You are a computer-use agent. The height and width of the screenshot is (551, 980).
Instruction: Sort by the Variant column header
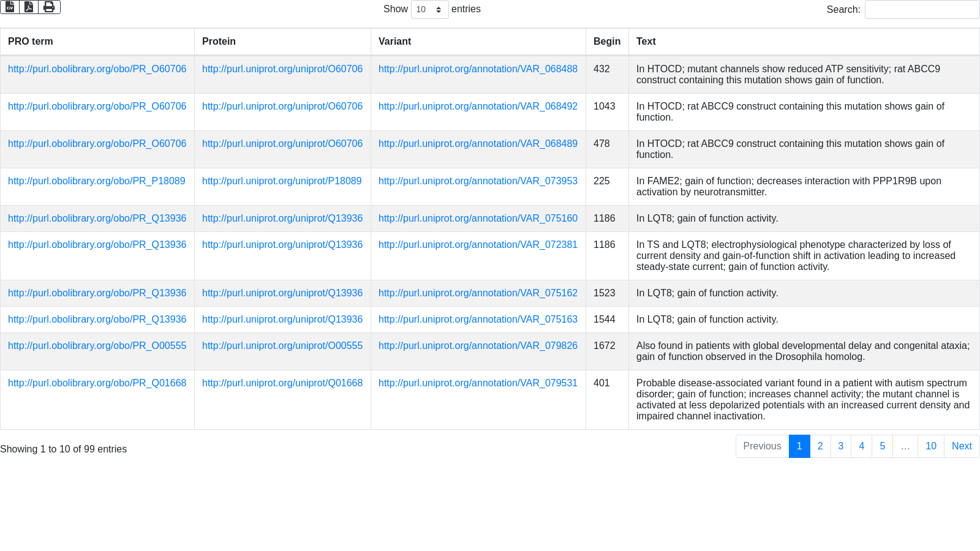pos(394,42)
